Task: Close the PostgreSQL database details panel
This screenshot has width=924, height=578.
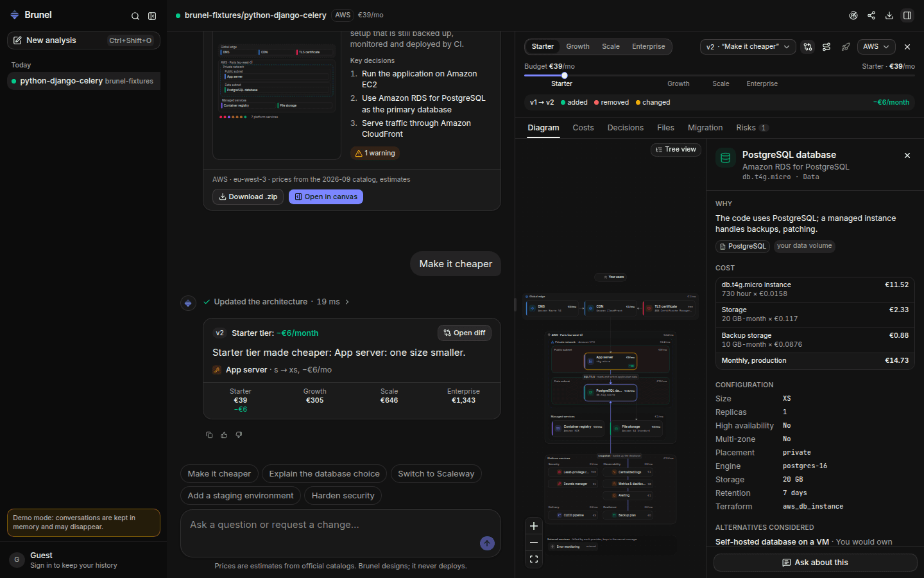Action: [x=907, y=155]
